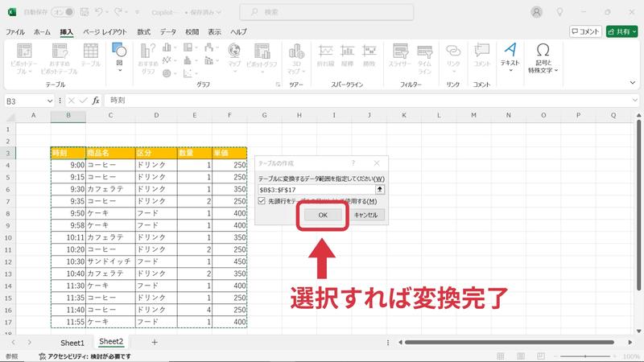The width and height of the screenshot is (644, 362).
Task: Click the vertical scrollbar
Action: 638,205
